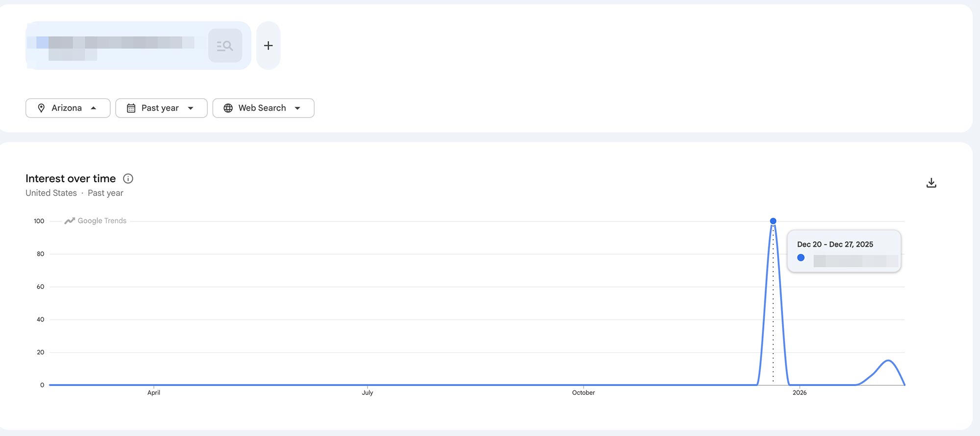The height and width of the screenshot is (436, 980).
Task: Click the October label on the time axis
Action: click(583, 393)
